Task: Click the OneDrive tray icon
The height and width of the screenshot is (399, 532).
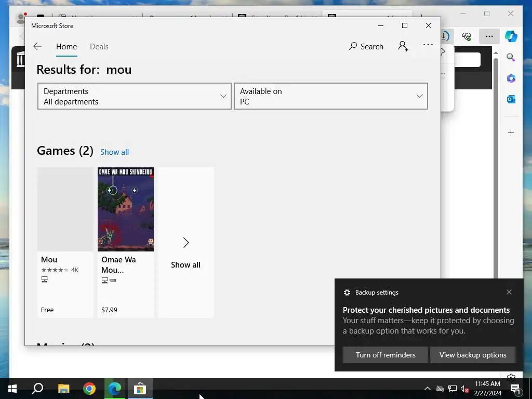Action: click(x=440, y=389)
